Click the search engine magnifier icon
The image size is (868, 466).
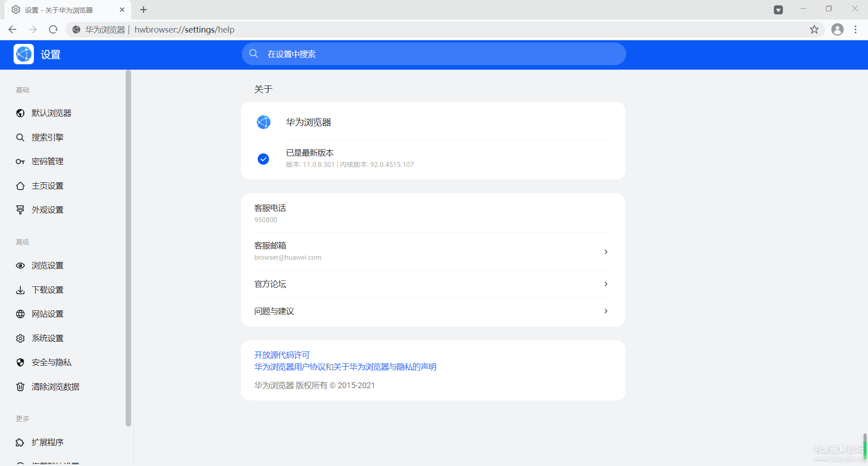[20, 138]
